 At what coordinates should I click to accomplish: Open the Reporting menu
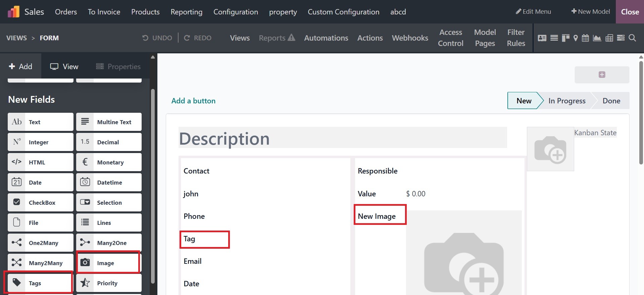click(x=186, y=12)
